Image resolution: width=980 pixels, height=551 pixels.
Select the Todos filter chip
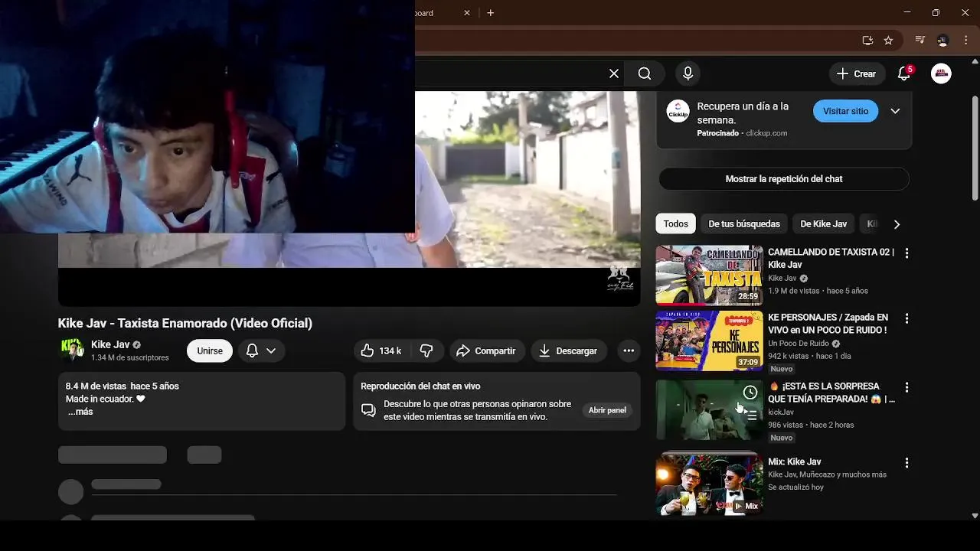[x=675, y=223]
